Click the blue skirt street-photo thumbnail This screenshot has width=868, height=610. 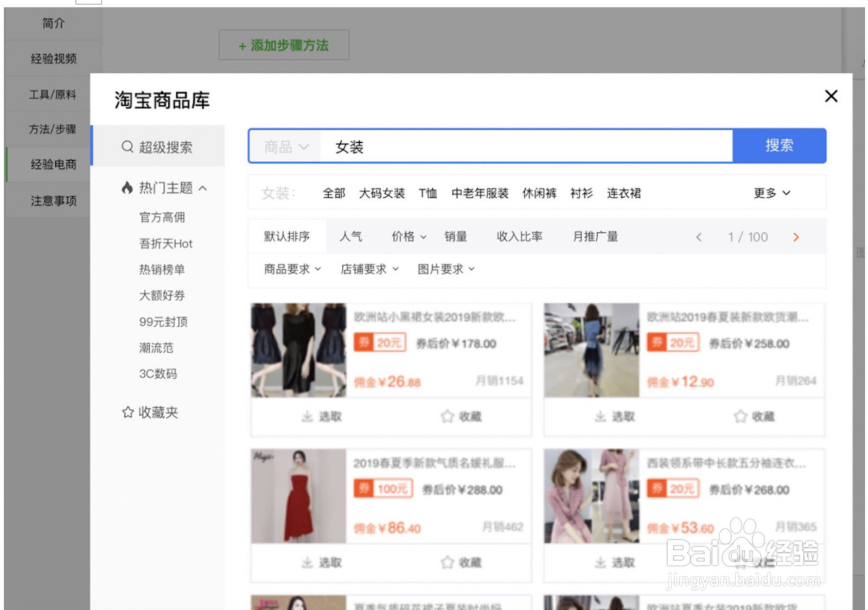point(591,350)
